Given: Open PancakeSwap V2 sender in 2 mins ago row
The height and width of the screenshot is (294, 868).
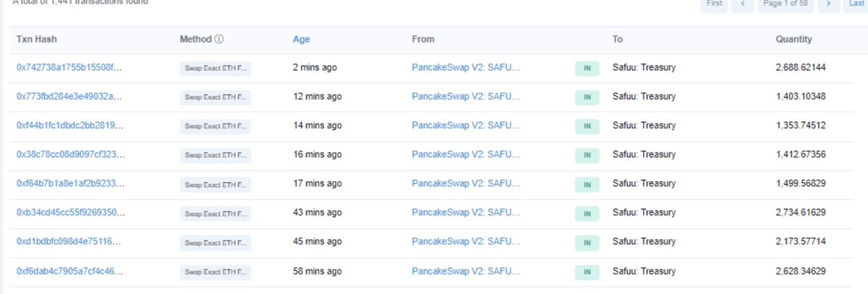Looking at the screenshot, I should pos(466,68).
